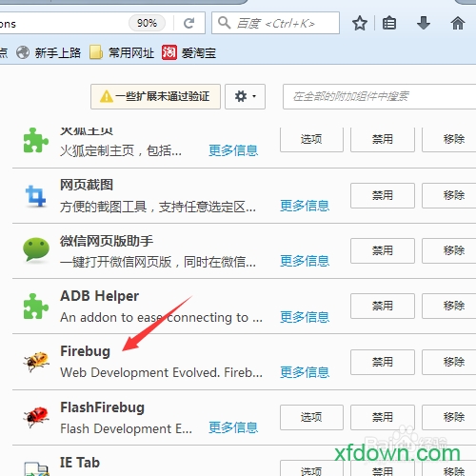Click the 微信网页版助手 green chat icon
This screenshot has width=476, height=476.
(x=36, y=249)
